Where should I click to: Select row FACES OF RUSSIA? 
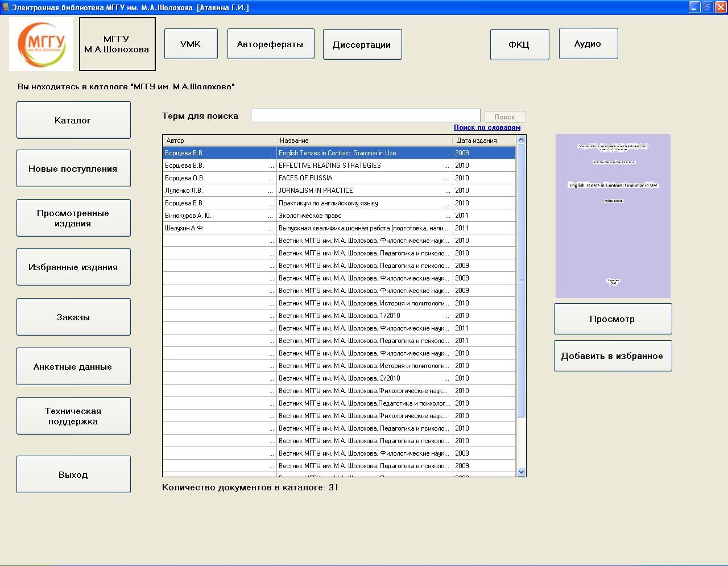[340, 178]
